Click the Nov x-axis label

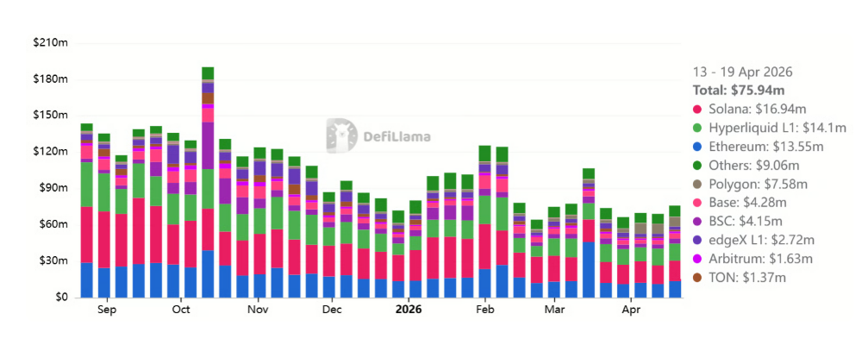tap(258, 310)
